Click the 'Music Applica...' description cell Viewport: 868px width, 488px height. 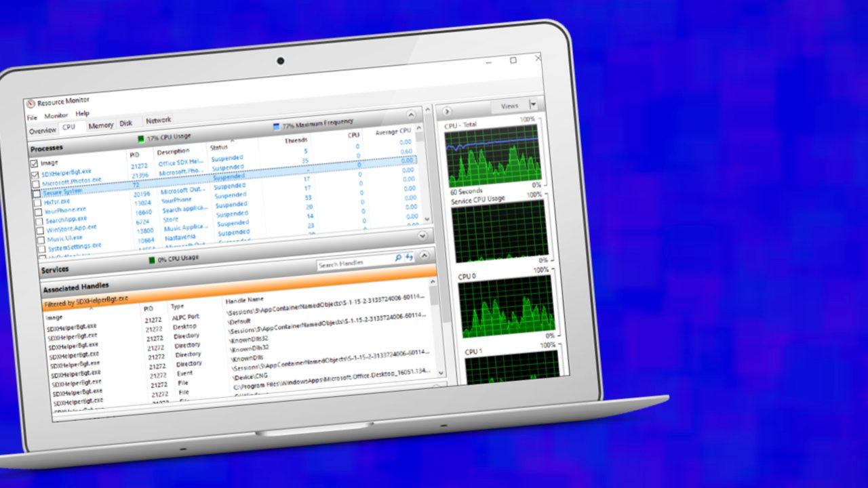coord(186,228)
